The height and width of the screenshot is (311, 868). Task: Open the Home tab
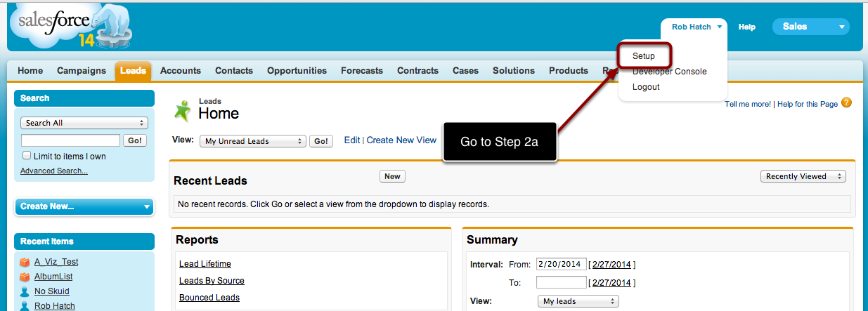click(30, 70)
